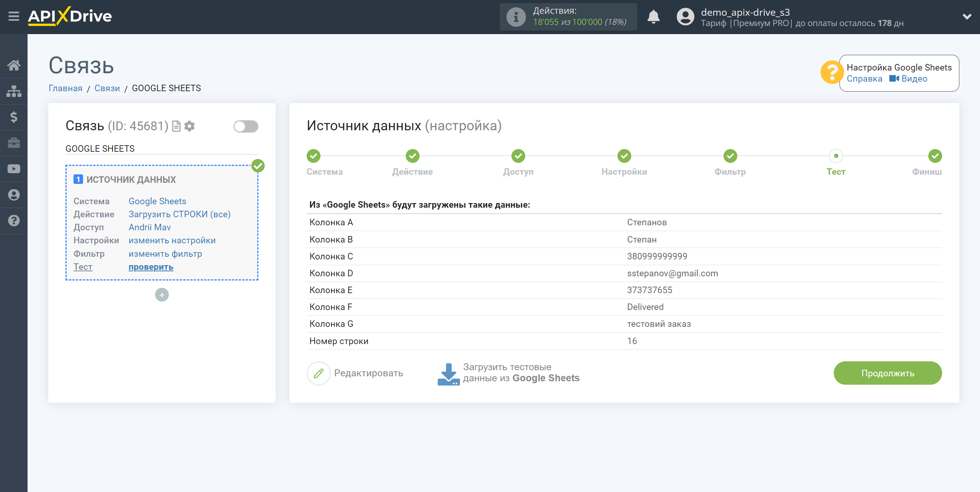Toggle the connection enable/disable switch
980x492 pixels.
245,126
